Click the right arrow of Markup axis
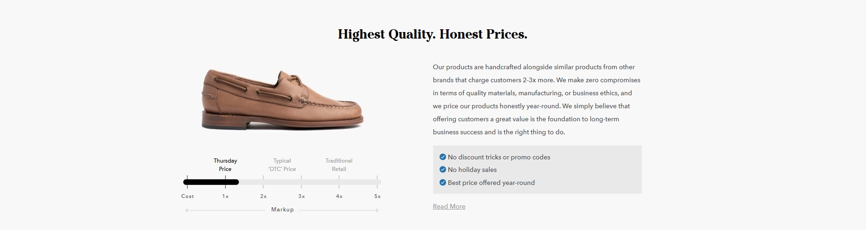 377,210
